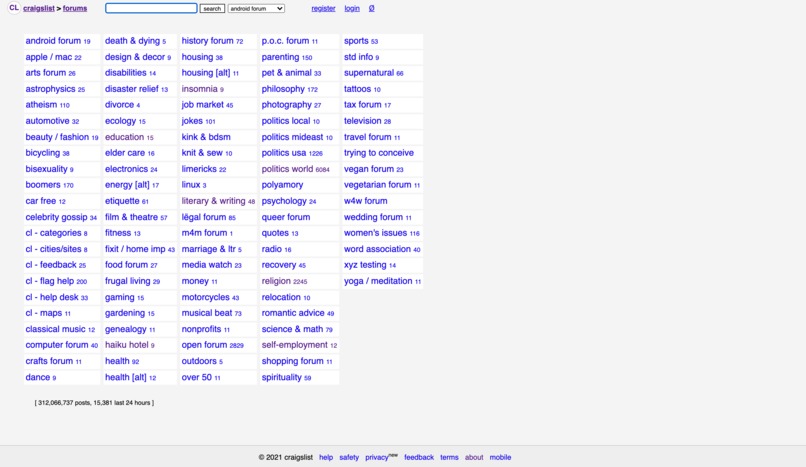Open yoga / meditation forum
This screenshot has height=467, width=806.
coord(378,281)
